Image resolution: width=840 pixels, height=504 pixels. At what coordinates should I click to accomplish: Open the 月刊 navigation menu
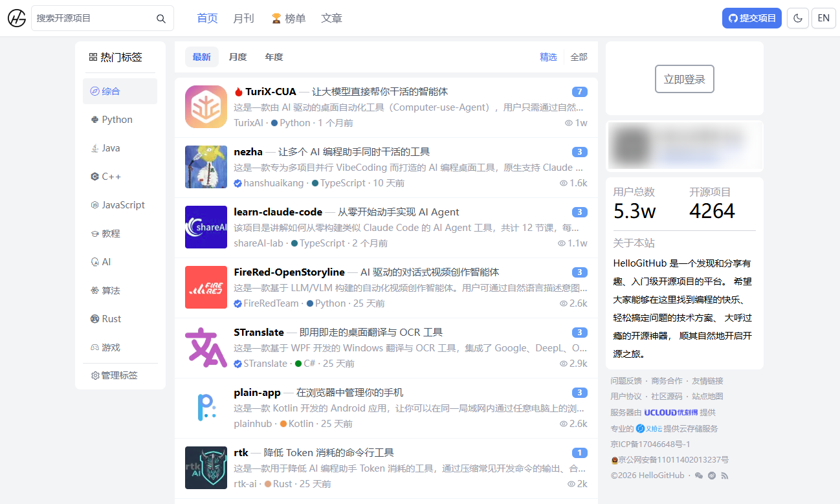coord(243,18)
